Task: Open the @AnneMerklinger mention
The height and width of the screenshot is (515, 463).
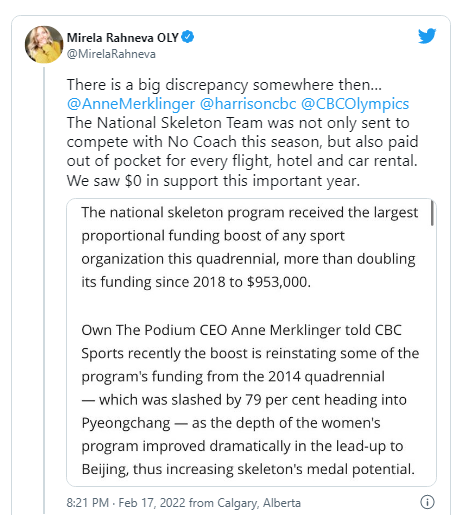Action: 131,104
